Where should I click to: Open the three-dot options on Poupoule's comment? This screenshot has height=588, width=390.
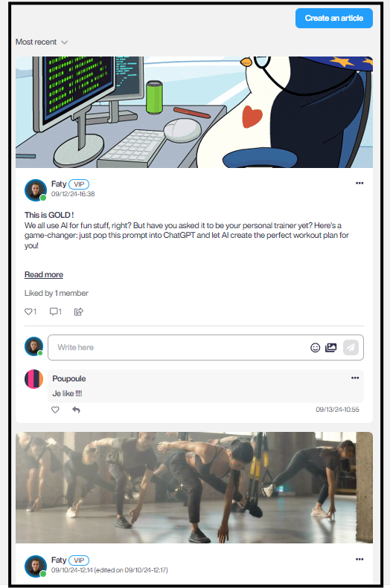355,378
